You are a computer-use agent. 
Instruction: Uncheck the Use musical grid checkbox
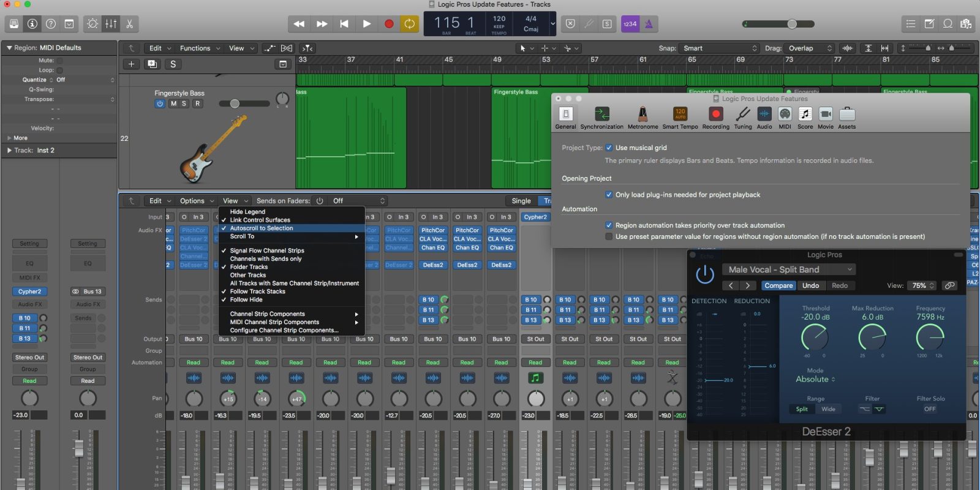(609, 148)
